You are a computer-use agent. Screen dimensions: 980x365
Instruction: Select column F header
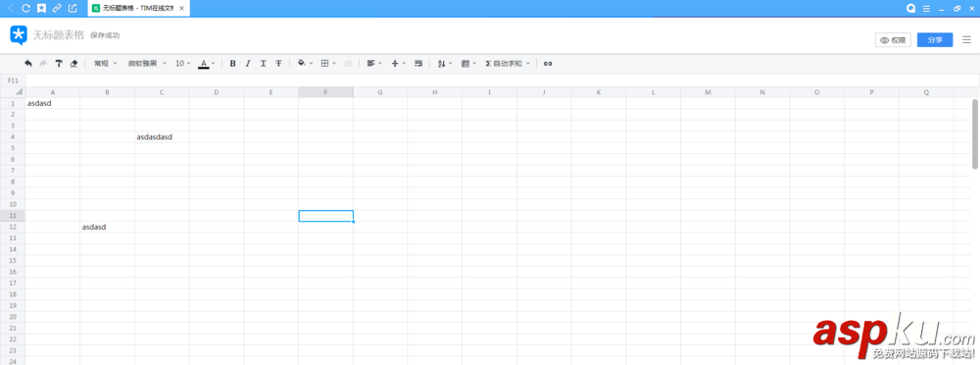(325, 92)
